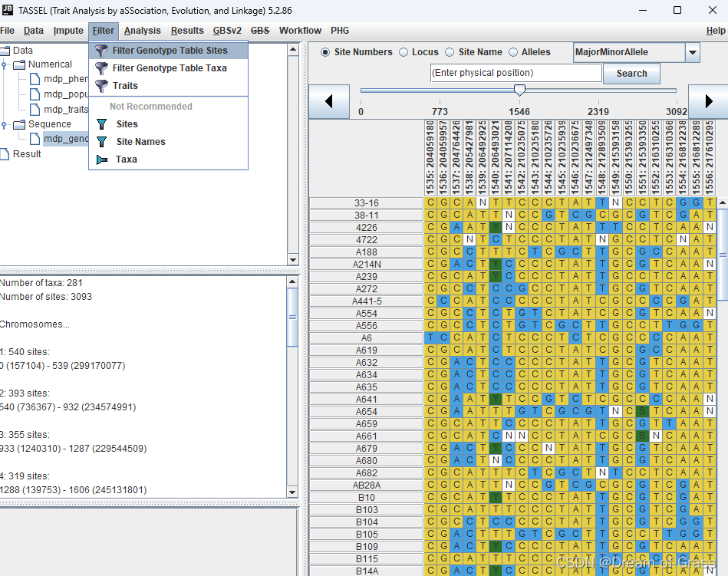Select taxon row A441-5
Viewport: 728px width, 576px height.
367,301
